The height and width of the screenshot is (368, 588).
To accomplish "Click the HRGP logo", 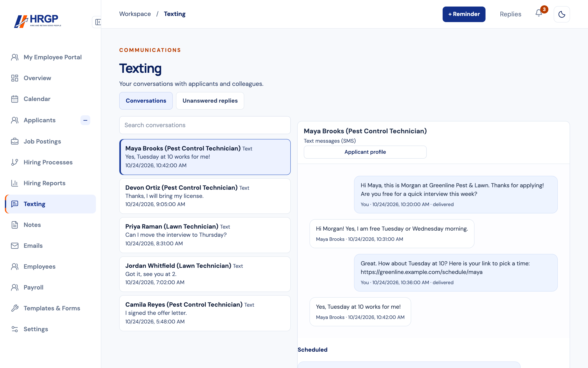I will click(38, 21).
